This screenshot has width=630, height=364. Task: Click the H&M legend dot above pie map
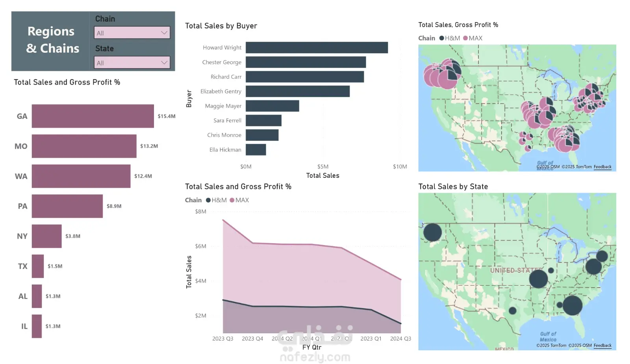pyautogui.click(x=442, y=38)
